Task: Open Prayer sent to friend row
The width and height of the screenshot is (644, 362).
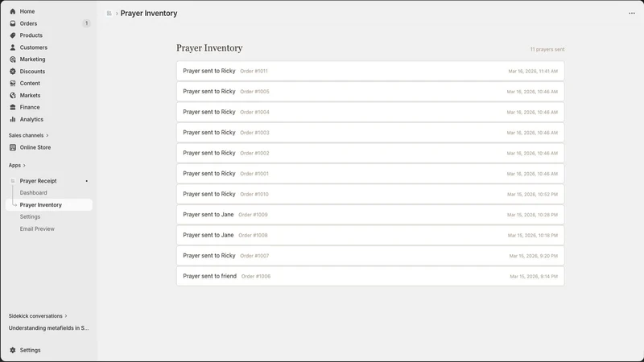Action: pos(370,276)
